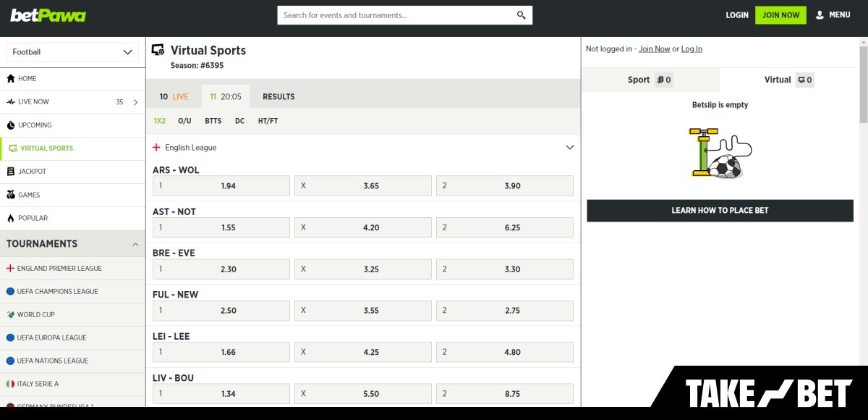Select the O/U market tab

[184, 121]
